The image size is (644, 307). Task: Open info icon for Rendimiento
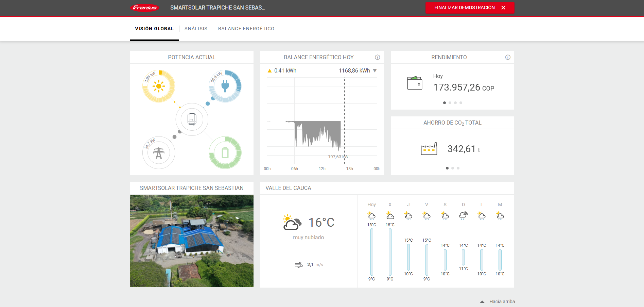pyautogui.click(x=508, y=57)
